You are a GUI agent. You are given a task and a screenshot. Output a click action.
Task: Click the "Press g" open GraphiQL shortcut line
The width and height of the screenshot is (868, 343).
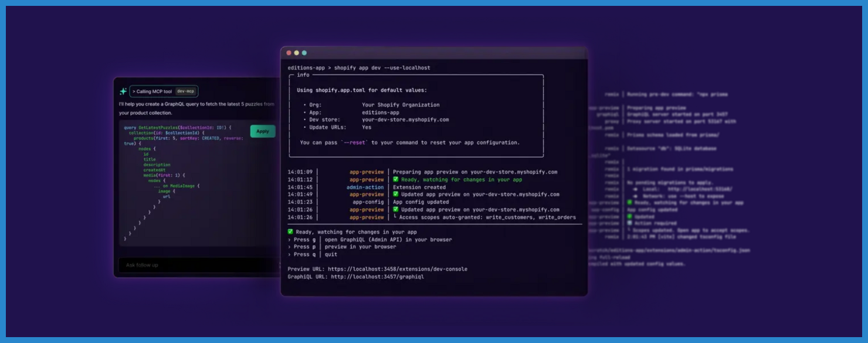(x=369, y=240)
